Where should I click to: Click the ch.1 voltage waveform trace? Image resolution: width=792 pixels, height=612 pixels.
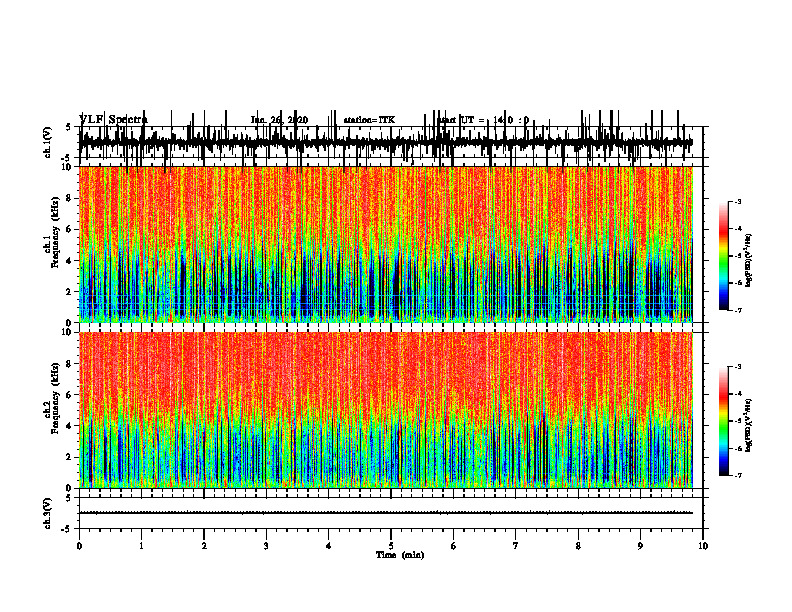point(386,143)
